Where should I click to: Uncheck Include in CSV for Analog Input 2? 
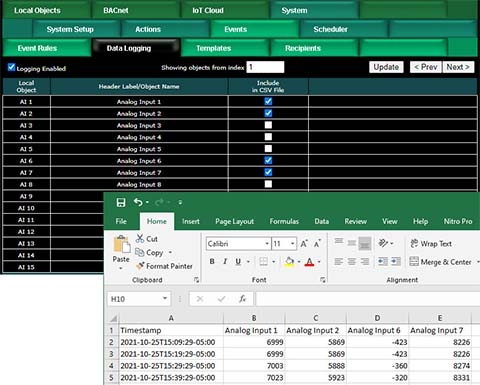[268, 113]
